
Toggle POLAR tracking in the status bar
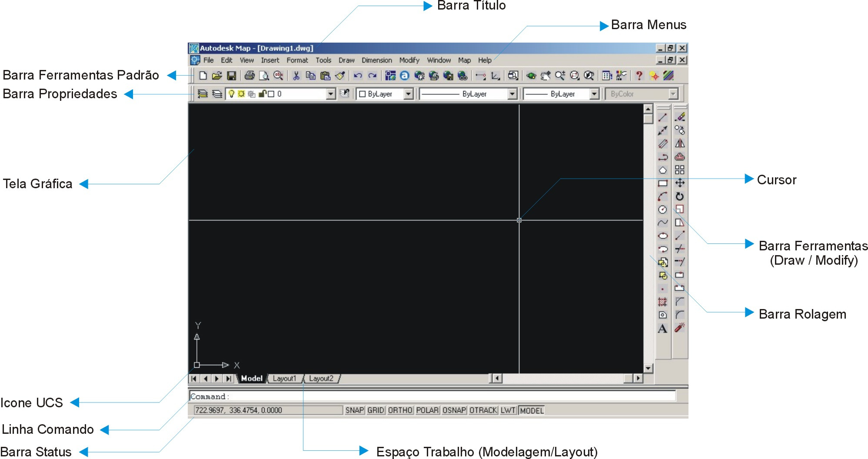(x=427, y=410)
